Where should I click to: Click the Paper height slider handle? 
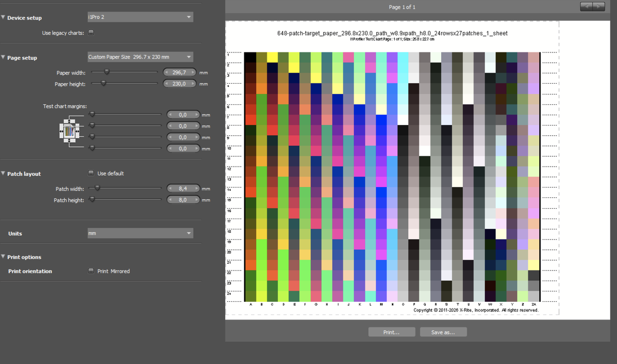pyautogui.click(x=103, y=83)
